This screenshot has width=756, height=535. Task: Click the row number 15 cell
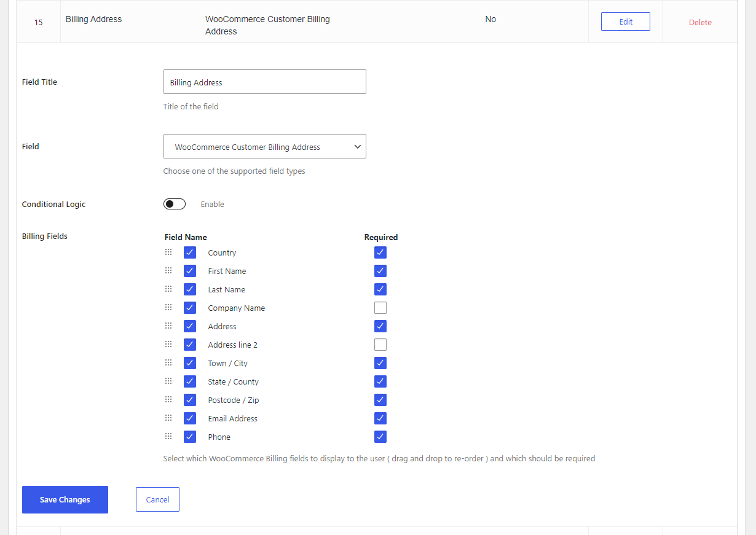[39, 22]
